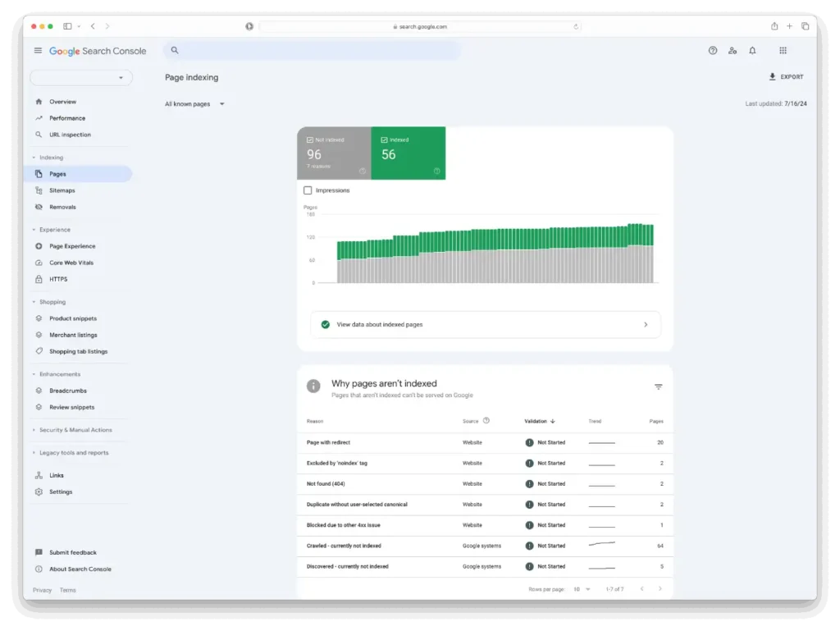Image resolution: width=840 pixels, height=631 pixels.
Task: Click the Source column help icon
Action: (x=486, y=420)
